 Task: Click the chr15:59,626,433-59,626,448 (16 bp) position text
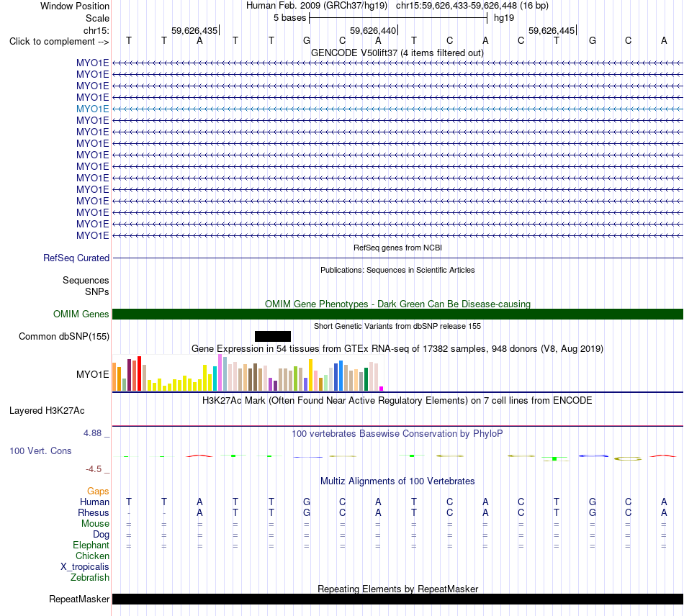point(472,6)
